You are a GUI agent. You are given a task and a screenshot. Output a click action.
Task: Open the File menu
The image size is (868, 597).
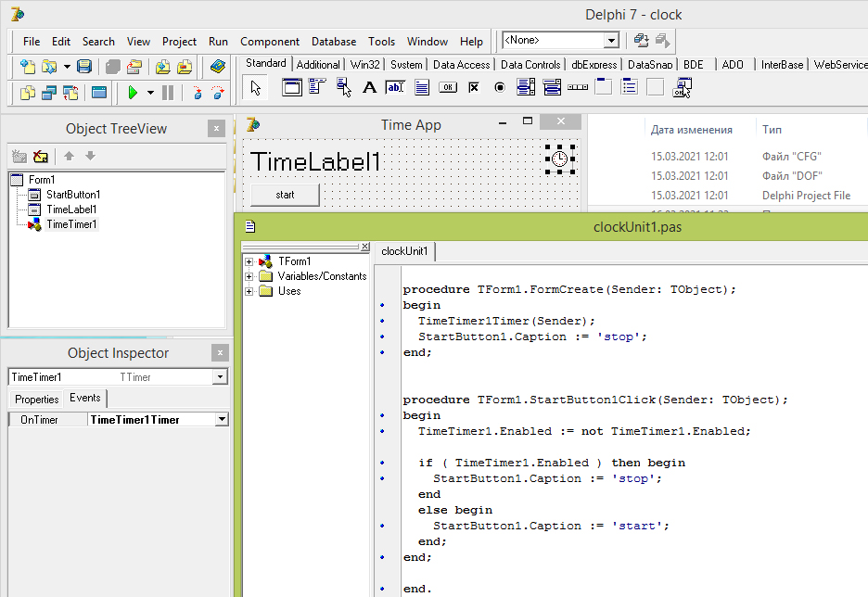click(32, 42)
